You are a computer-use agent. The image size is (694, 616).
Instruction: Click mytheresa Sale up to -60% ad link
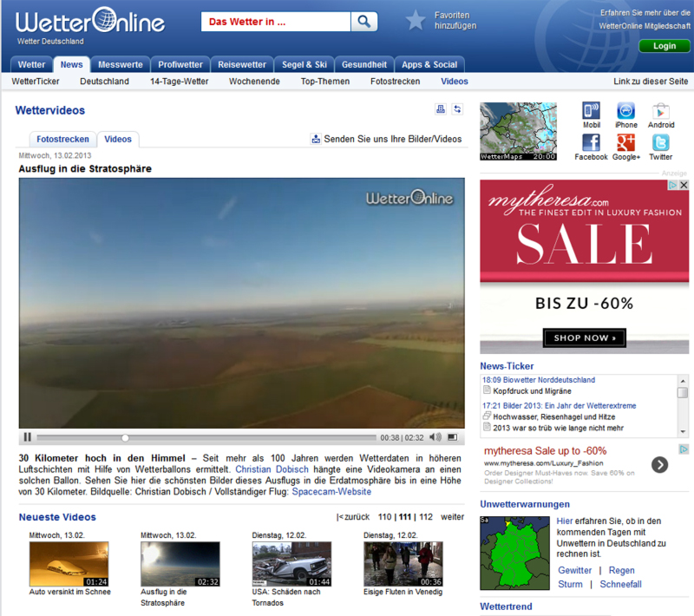(x=546, y=451)
